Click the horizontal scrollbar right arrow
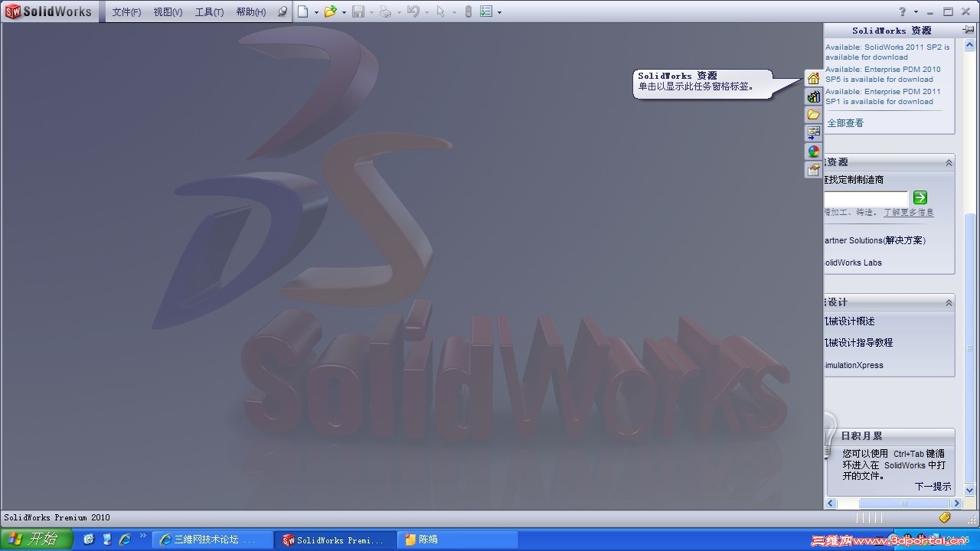The width and height of the screenshot is (980, 551). pyautogui.click(x=956, y=504)
